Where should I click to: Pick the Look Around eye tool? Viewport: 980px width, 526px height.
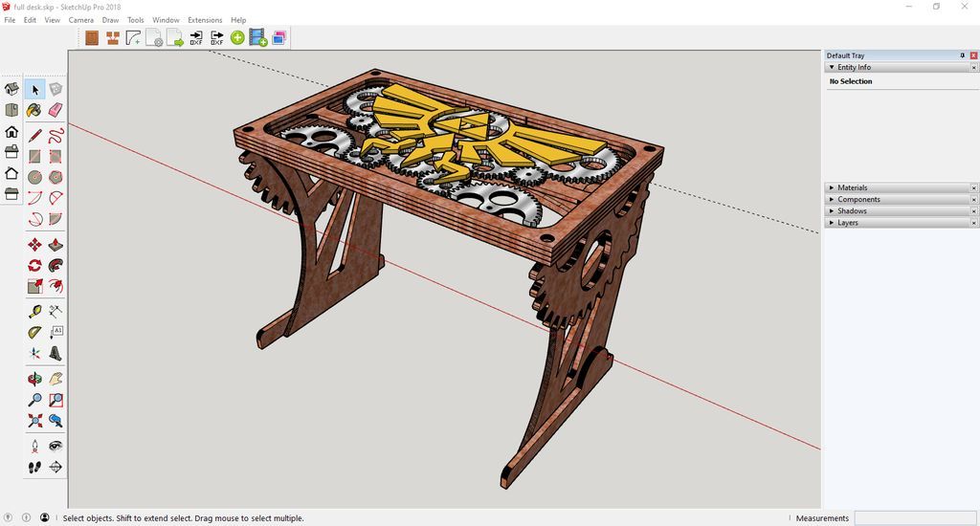(56, 446)
